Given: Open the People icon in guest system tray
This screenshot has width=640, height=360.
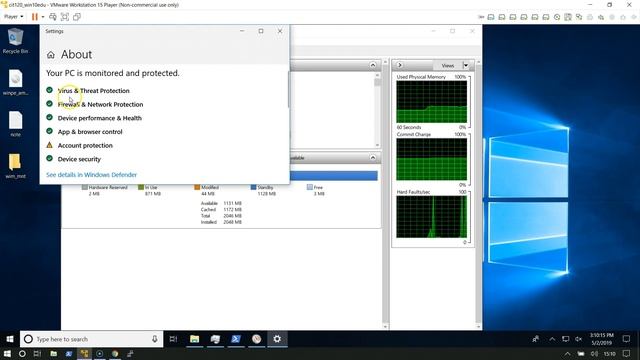Looking at the screenshot, I should click(536, 339).
